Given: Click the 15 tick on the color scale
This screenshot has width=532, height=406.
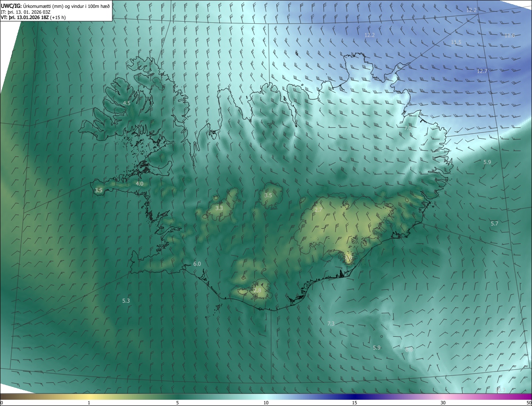Looking at the screenshot, I should click(355, 403).
